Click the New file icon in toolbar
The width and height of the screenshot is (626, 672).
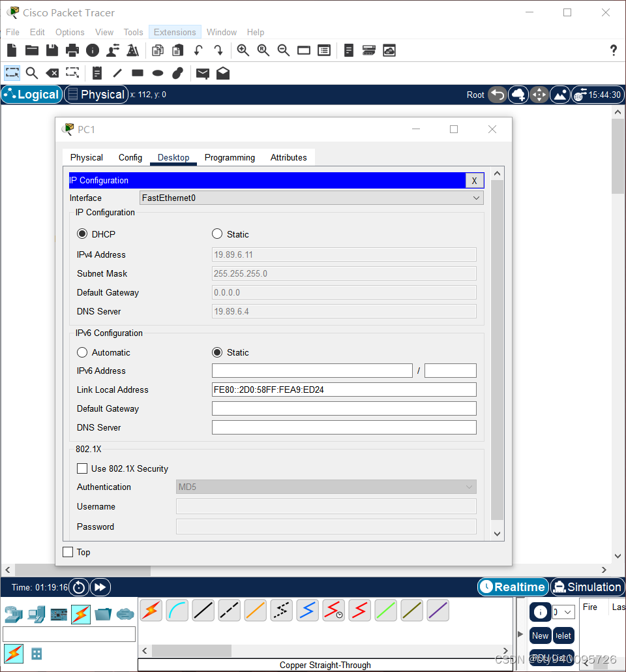coord(12,51)
